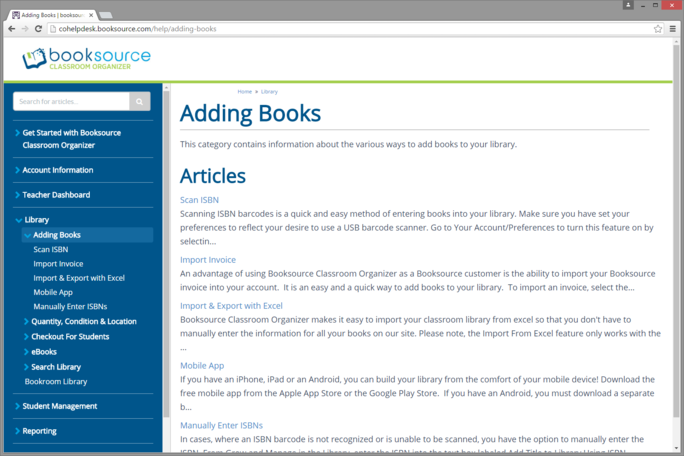
Task: Close the Adding Books browser tab
Action: (x=91, y=15)
